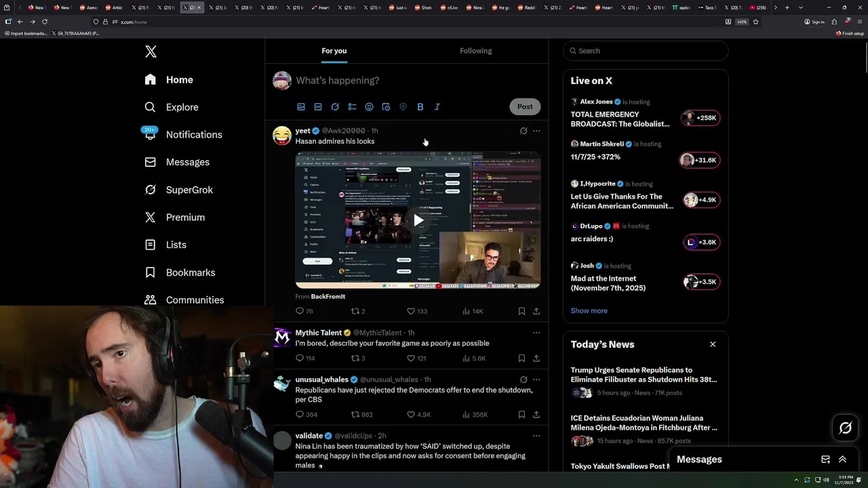Add a GIF to the post
Viewport: 868px width, 488px height.
tap(318, 107)
